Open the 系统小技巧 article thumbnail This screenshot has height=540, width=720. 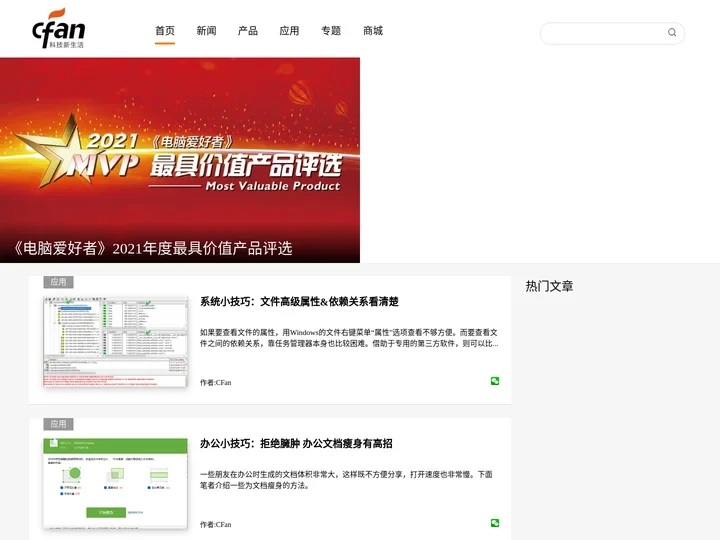(115, 342)
